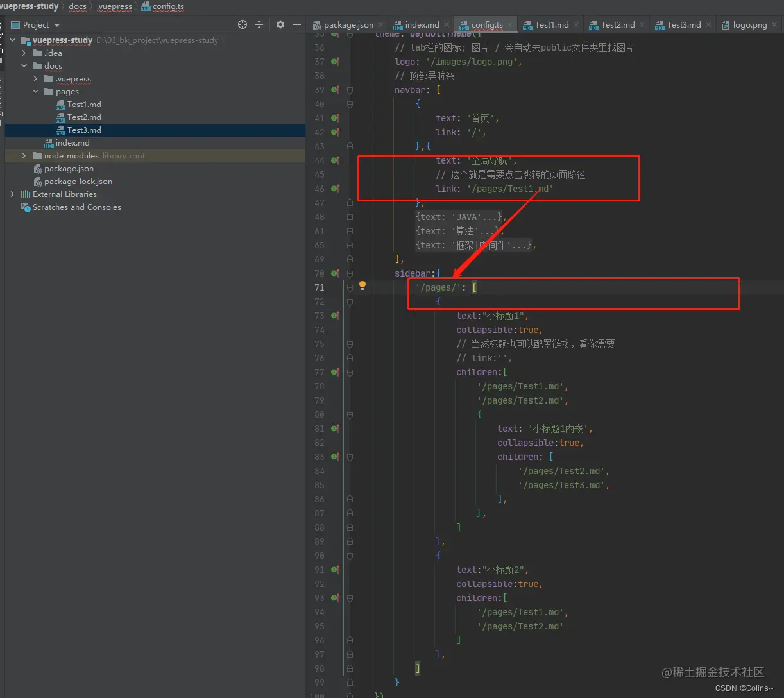
Task: Switch to the index.md editor tab
Action: (422, 24)
